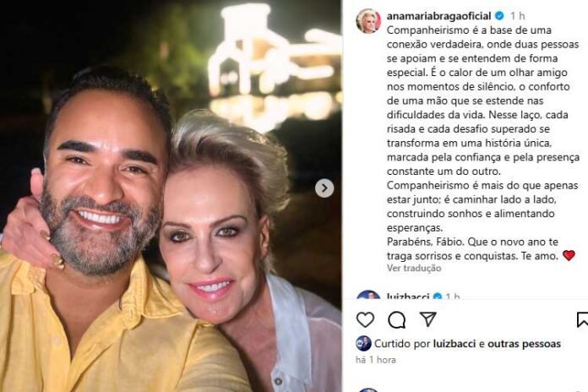
Task: Click Ver tradução under the caption
Action: 414,268
